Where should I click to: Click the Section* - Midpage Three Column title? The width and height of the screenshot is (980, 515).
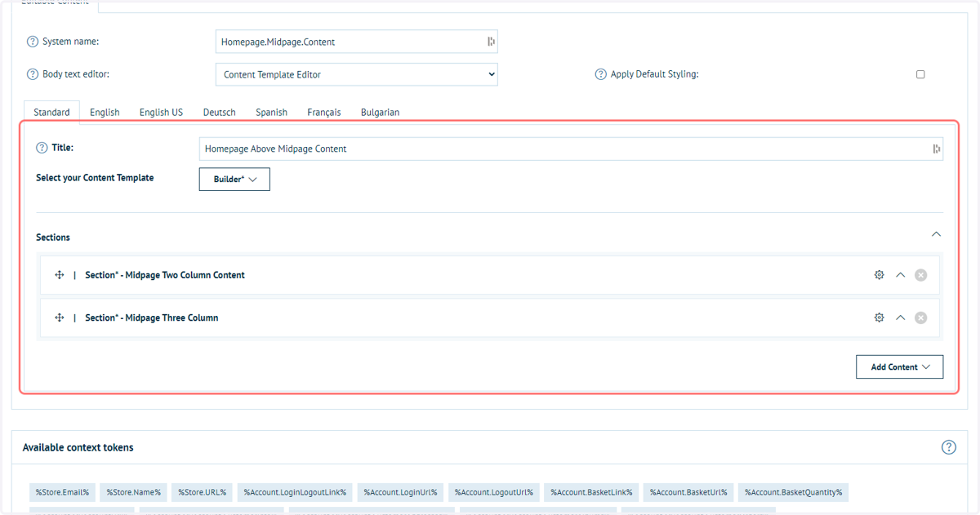pyautogui.click(x=152, y=317)
